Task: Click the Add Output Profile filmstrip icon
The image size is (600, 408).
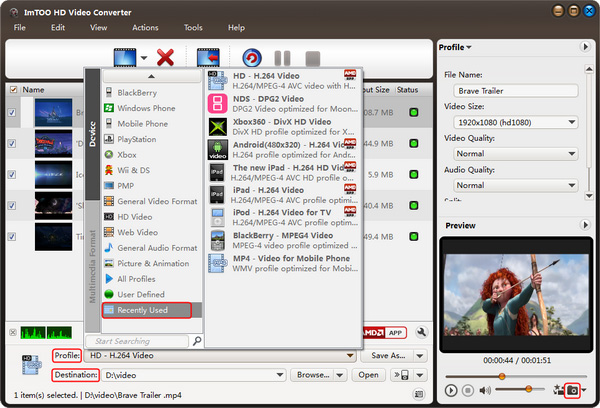Action: [208, 57]
